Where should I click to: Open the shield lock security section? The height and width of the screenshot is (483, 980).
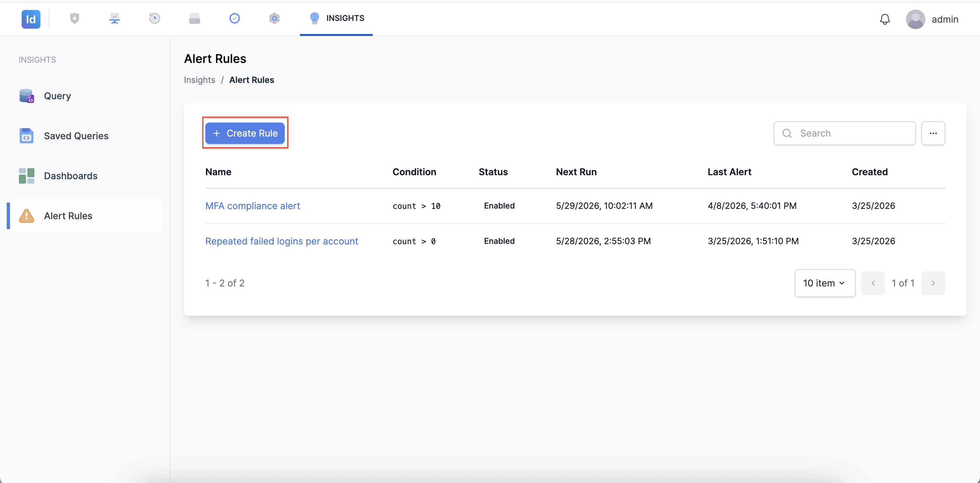point(75,18)
